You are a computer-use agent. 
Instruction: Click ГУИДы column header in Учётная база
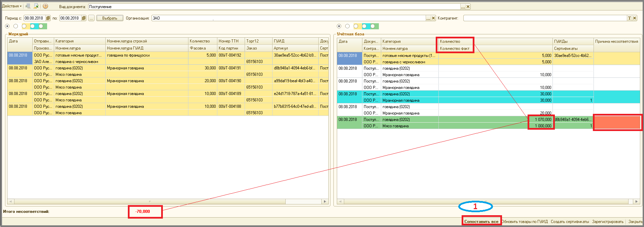coord(573,41)
